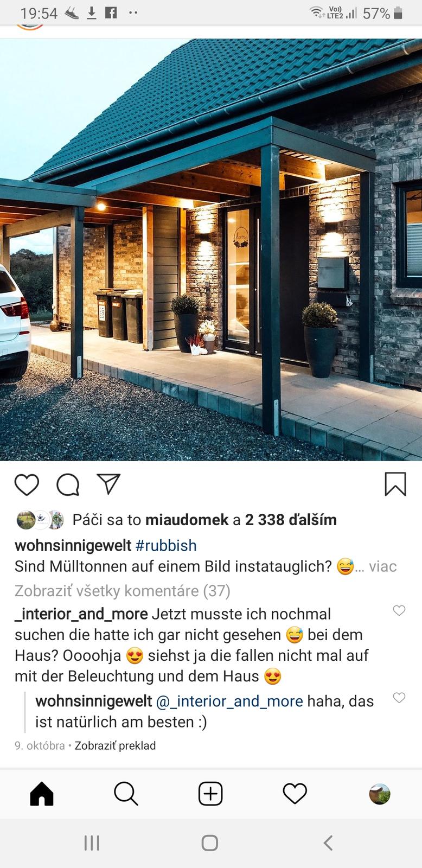Open the Search tab with the magnifier icon
The image size is (422, 868).
pos(126,794)
